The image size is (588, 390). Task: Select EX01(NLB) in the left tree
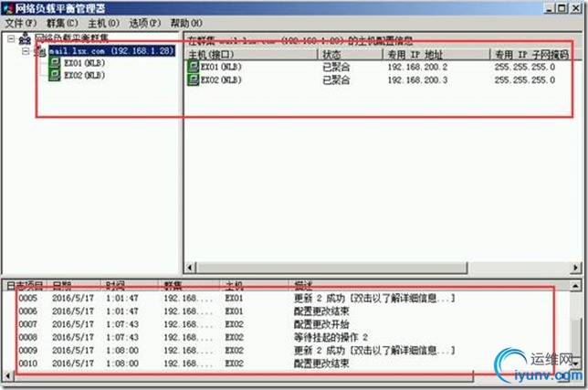point(84,63)
